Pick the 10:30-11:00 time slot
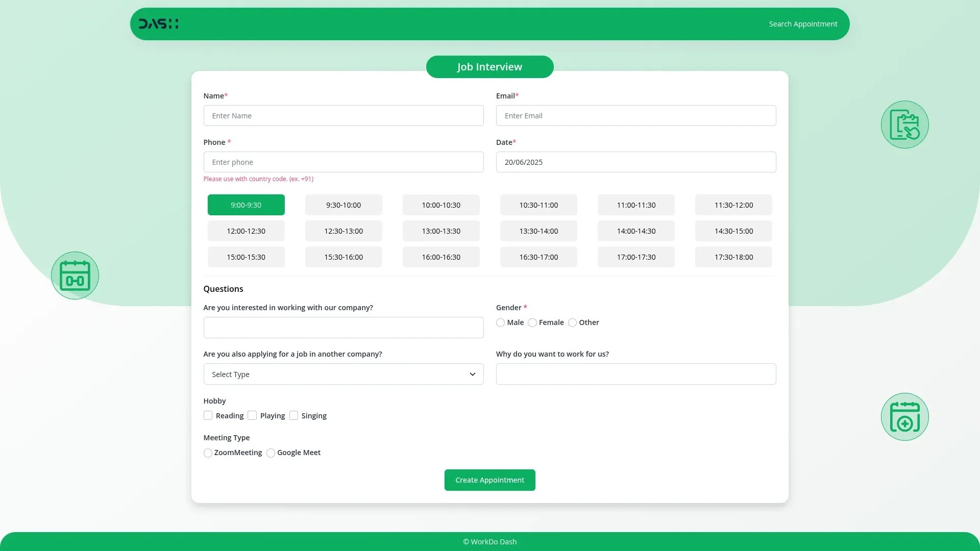Screen dimensions: 980x551 tap(538, 205)
